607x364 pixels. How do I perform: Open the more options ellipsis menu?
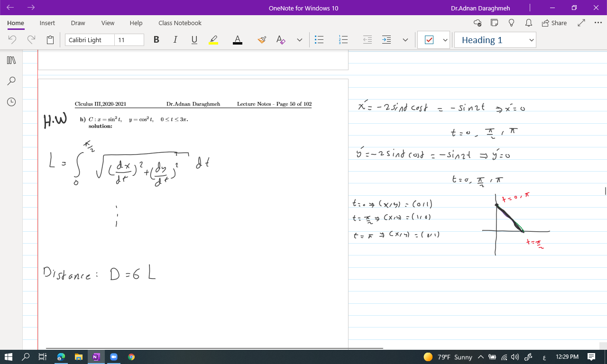(598, 23)
